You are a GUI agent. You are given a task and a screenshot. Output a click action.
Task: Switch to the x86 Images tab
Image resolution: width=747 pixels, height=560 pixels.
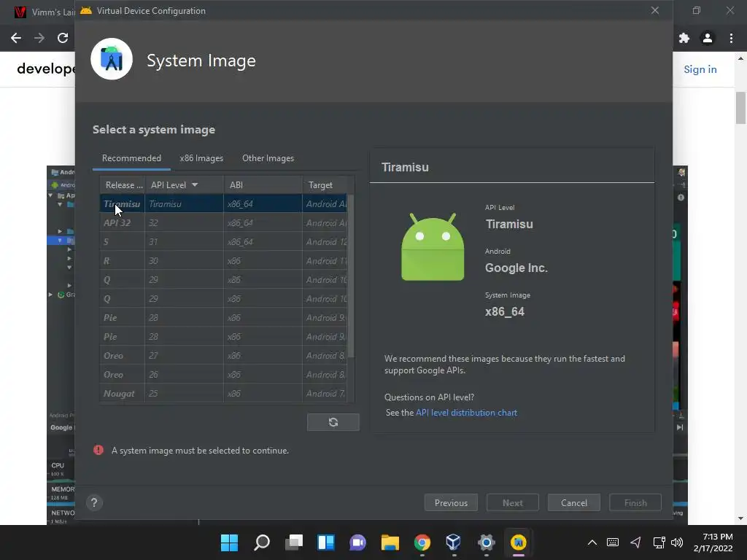(x=201, y=158)
